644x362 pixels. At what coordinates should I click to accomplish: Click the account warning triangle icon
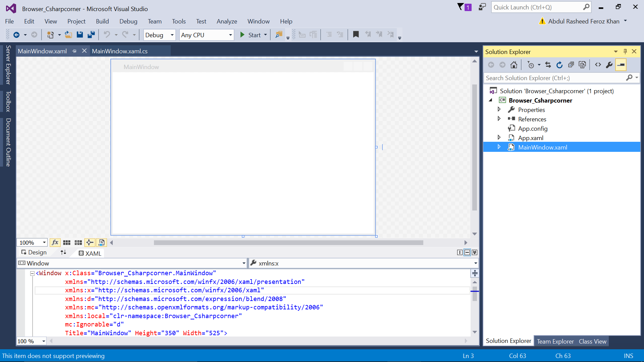[542, 21]
